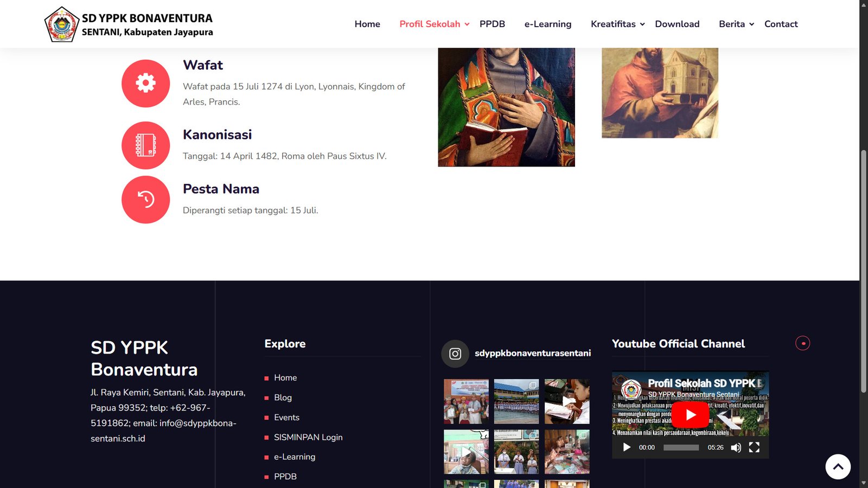Open PPDB in the top navigation
868x488 pixels.
pyautogui.click(x=492, y=24)
